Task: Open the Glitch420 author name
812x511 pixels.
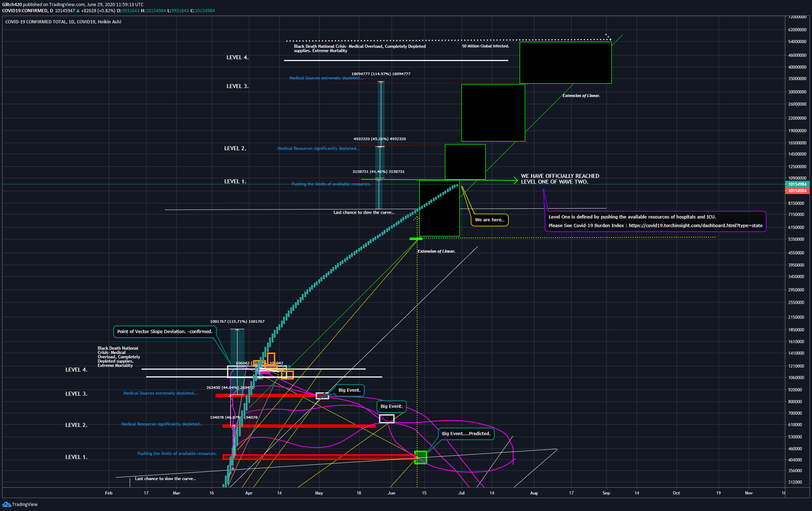Action: click(x=12, y=5)
